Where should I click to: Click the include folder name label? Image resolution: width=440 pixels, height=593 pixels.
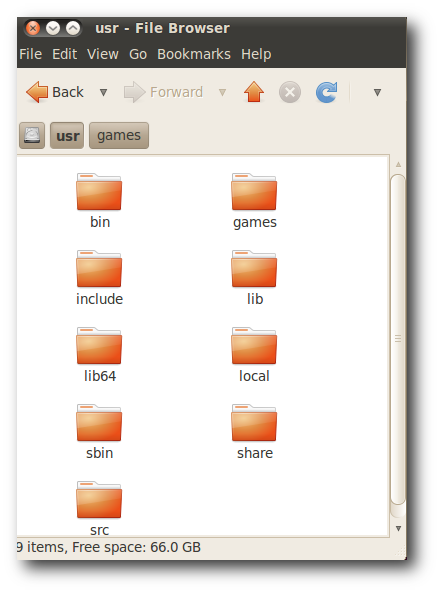point(100,299)
